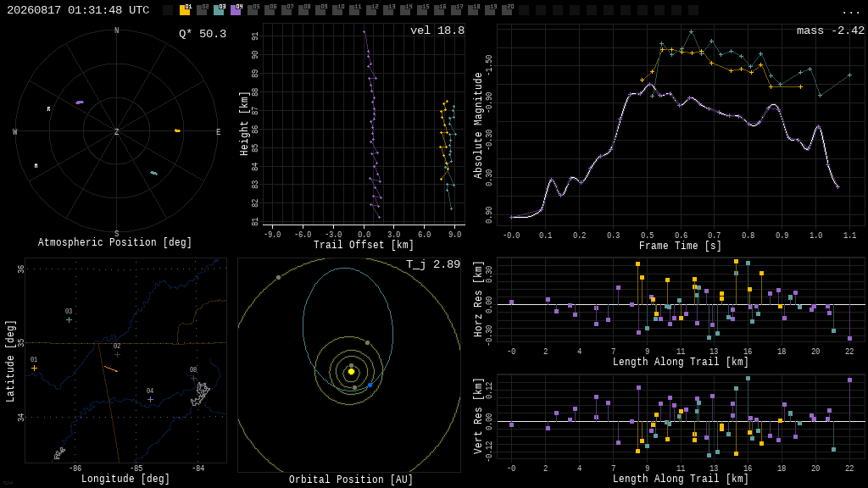Image resolution: width=868 pixels, height=488 pixels.
Task: Toggle station 04 purple square
Action: click(x=236, y=9)
